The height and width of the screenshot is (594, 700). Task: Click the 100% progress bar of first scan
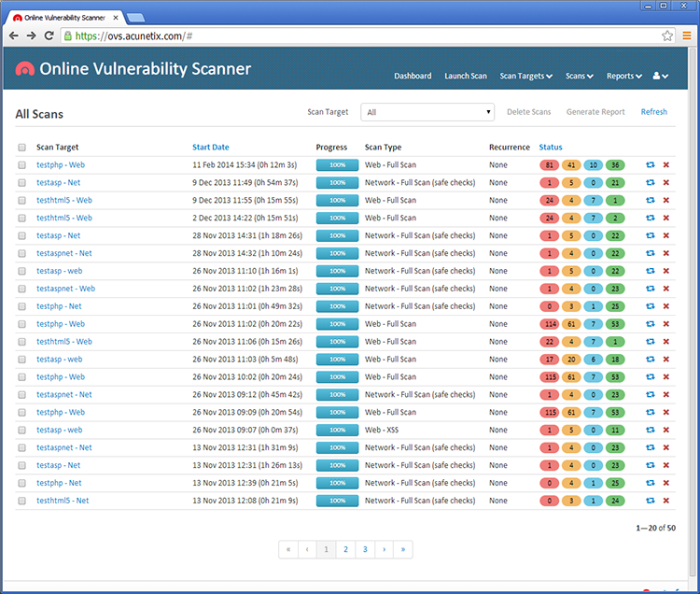pyautogui.click(x=337, y=164)
